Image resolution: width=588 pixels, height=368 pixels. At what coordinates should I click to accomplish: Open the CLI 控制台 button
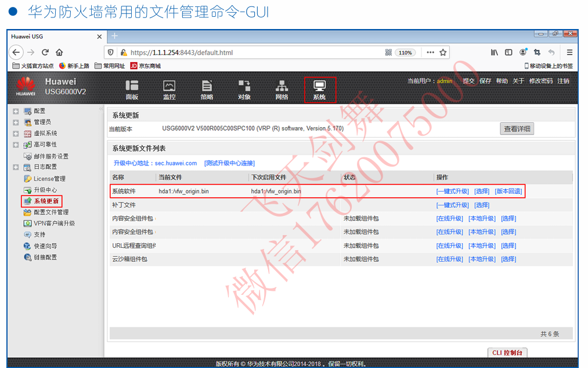coord(507,353)
